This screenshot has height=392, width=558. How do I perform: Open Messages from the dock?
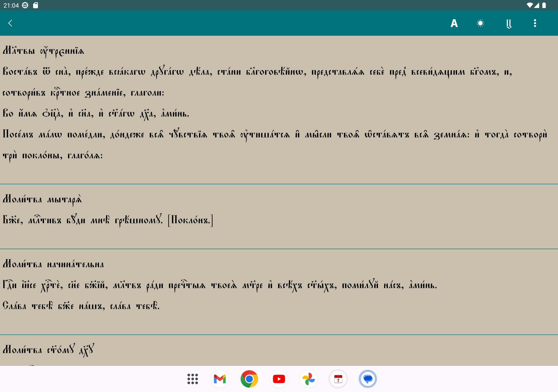pos(368,379)
